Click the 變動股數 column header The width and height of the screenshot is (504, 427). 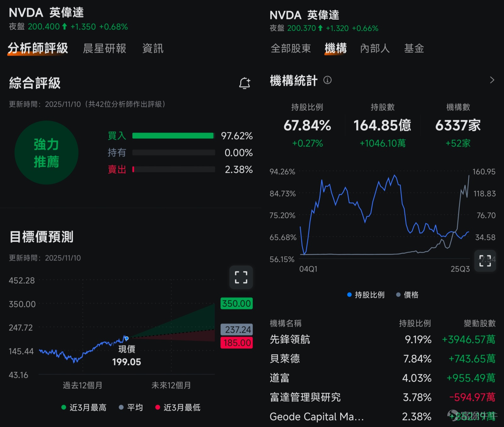480,323
